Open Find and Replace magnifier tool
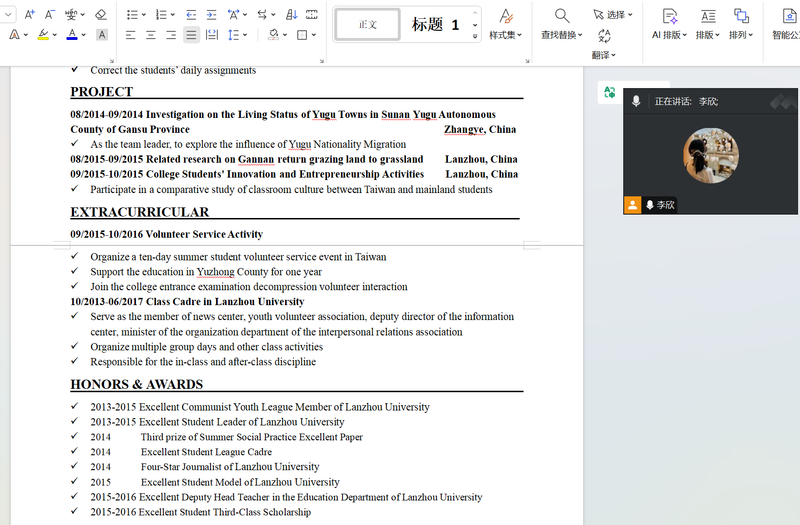Viewport: 800px width, 525px height. click(562, 16)
